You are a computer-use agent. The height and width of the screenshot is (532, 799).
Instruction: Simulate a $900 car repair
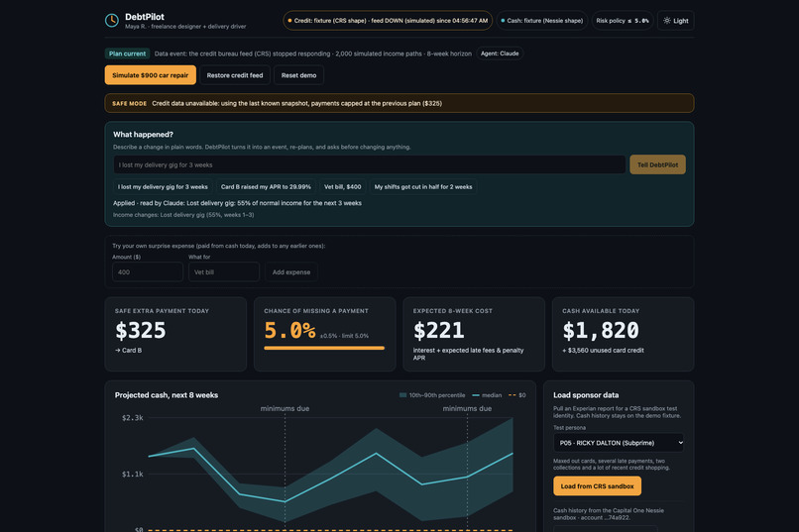151,75
